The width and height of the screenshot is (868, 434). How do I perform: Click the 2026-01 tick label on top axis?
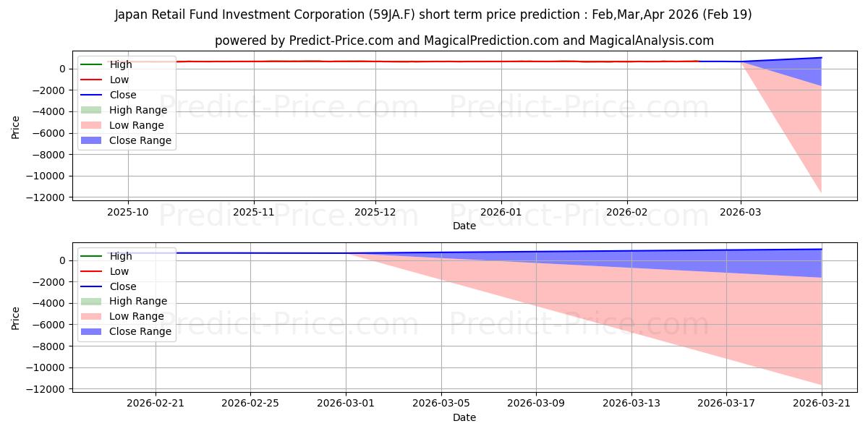(501, 212)
